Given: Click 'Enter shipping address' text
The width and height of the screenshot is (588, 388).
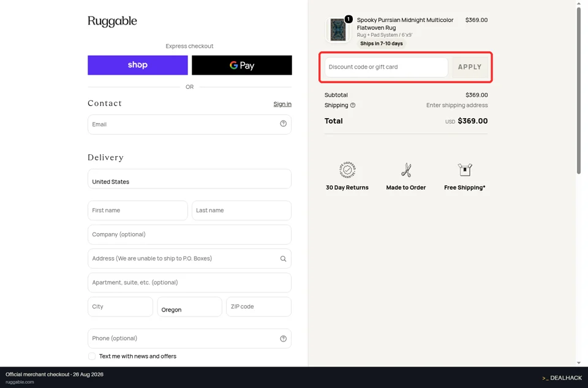Looking at the screenshot, I should (457, 105).
